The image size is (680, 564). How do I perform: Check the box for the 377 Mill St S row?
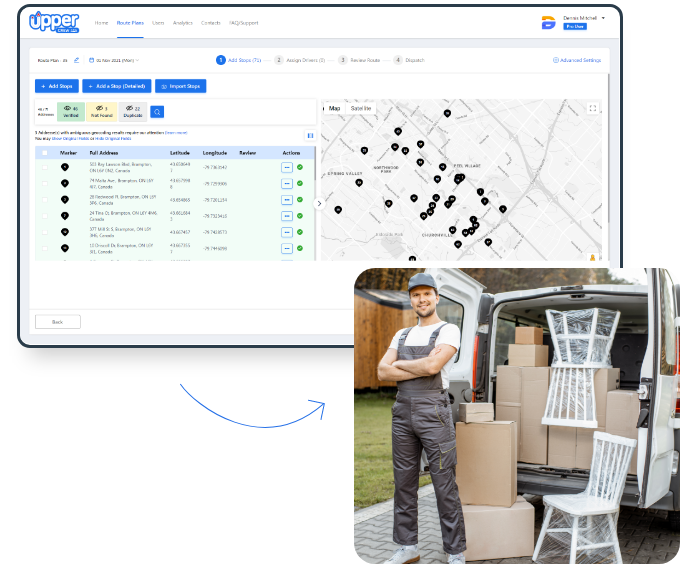coord(45,232)
